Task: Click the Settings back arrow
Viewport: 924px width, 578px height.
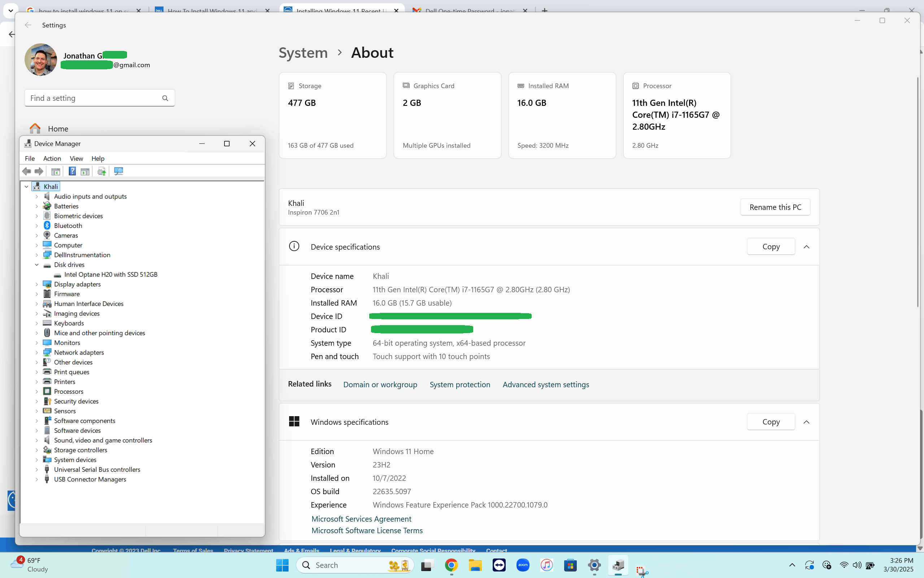Action: click(x=28, y=25)
